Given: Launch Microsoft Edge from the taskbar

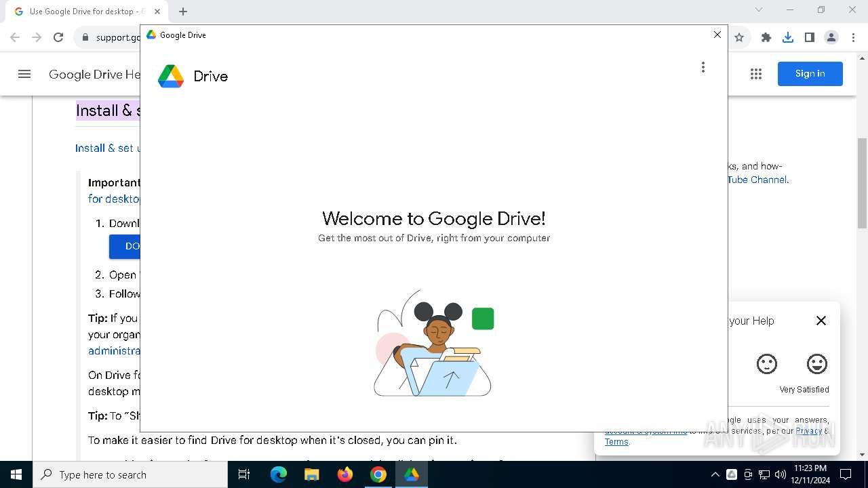Looking at the screenshot, I should (279, 474).
